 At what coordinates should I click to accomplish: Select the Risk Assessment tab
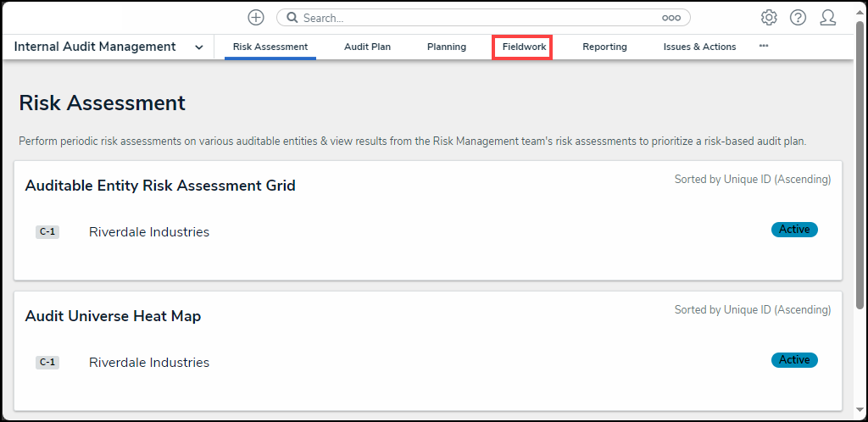pyautogui.click(x=270, y=47)
